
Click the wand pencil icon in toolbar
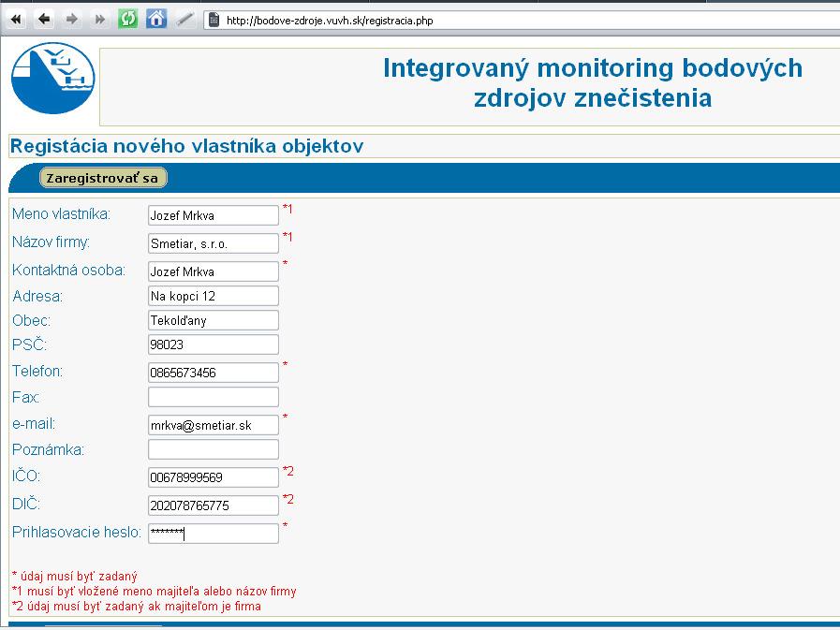point(184,20)
